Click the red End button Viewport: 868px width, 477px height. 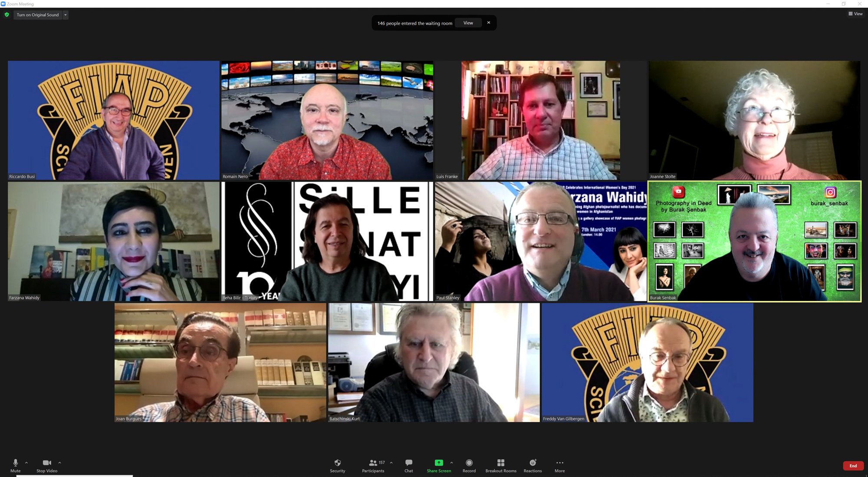coord(853,466)
